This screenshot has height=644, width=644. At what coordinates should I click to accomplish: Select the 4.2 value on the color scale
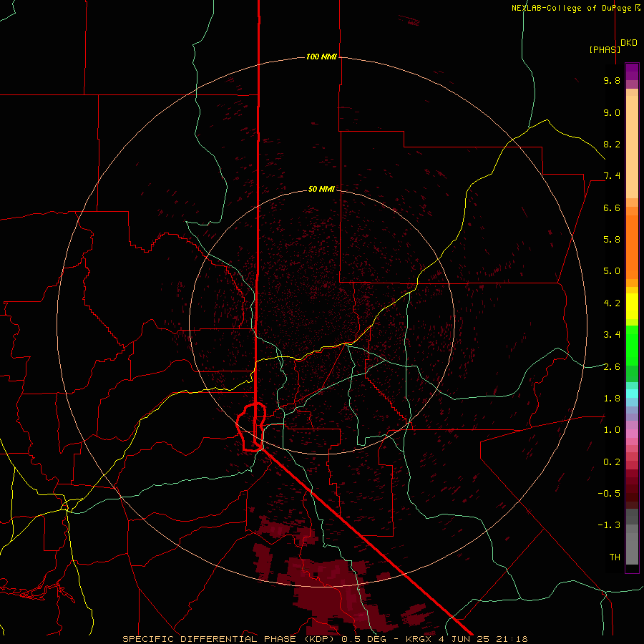click(x=612, y=303)
